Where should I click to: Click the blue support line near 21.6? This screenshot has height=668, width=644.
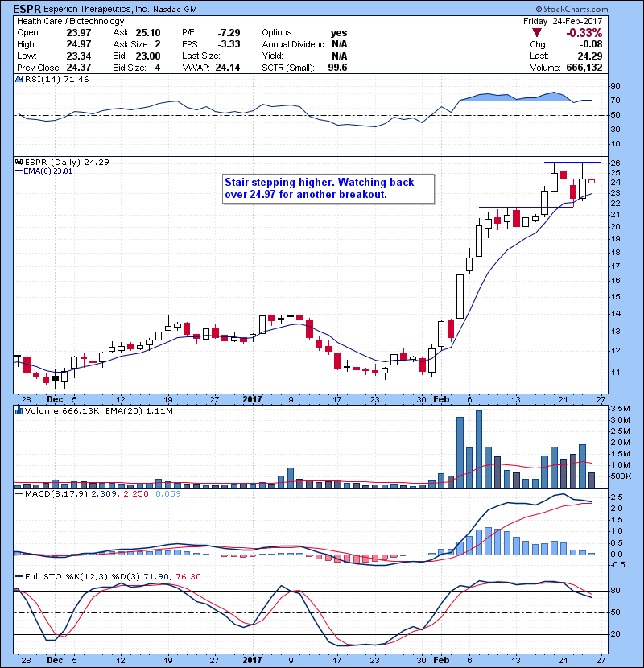click(526, 208)
